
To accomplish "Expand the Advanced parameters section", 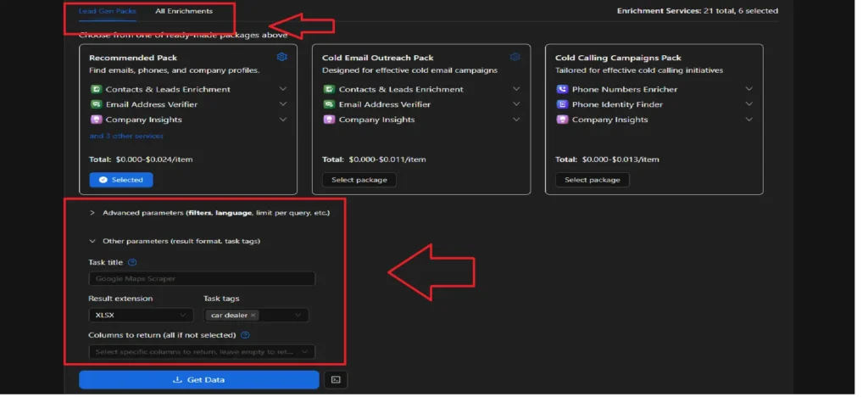I will pyautogui.click(x=210, y=213).
